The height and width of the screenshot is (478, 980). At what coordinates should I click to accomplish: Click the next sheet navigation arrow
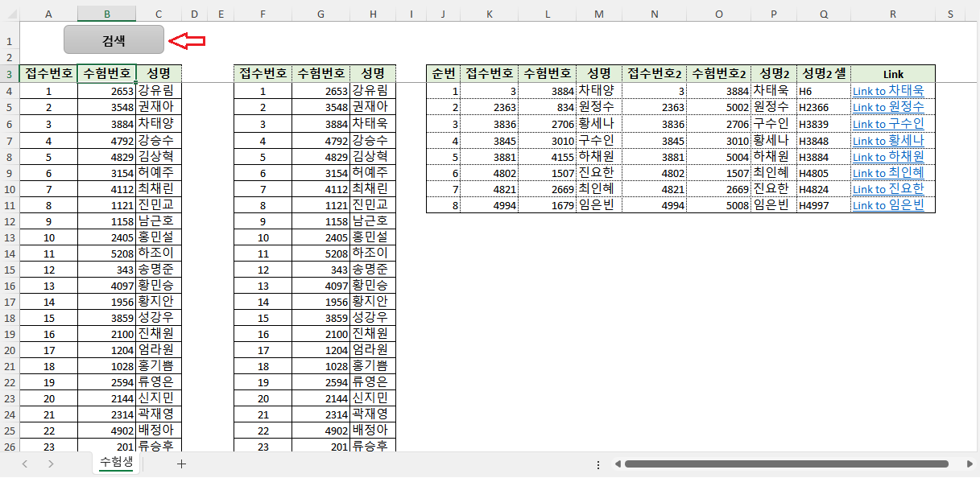pyautogui.click(x=51, y=464)
